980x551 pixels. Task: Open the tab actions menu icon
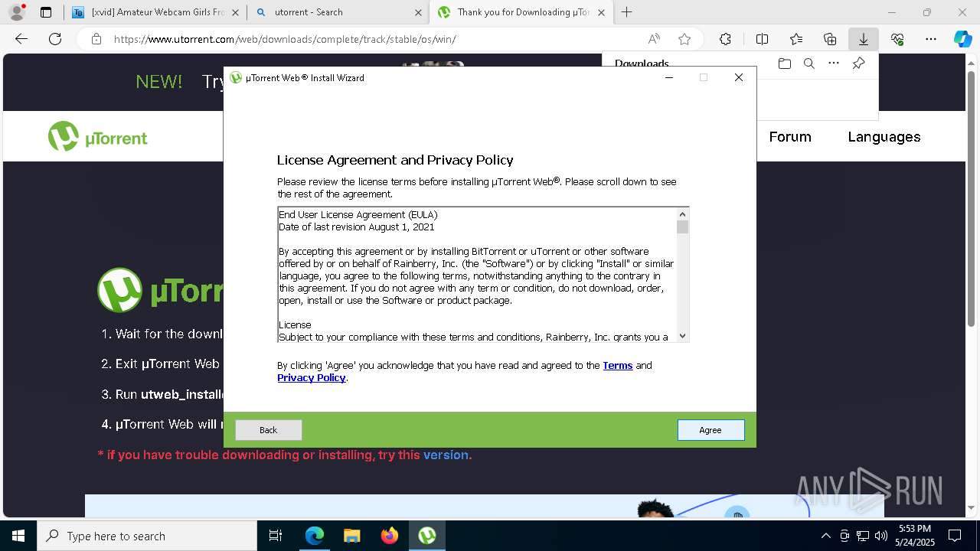pos(46,12)
